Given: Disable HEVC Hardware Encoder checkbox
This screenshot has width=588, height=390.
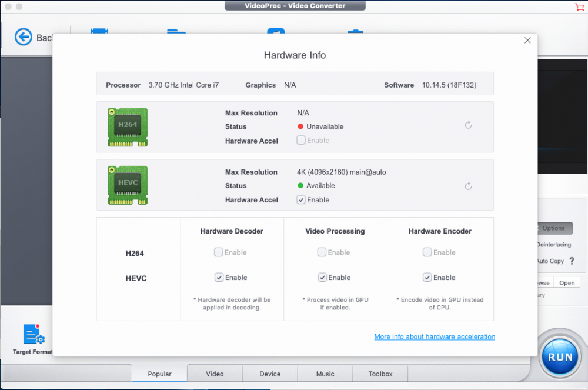Looking at the screenshot, I should click(x=427, y=278).
